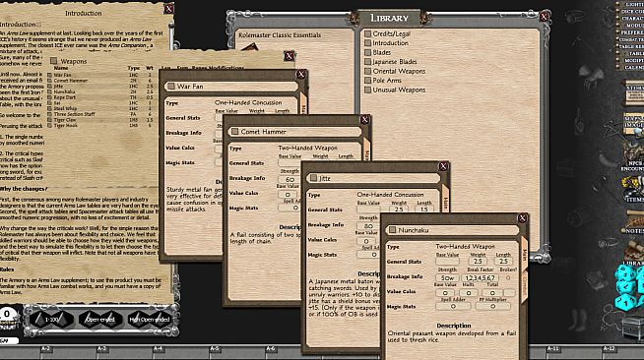Open Blades entry icon in Library
The height and width of the screenshot is (360, 644).
(x=368, y=52)
